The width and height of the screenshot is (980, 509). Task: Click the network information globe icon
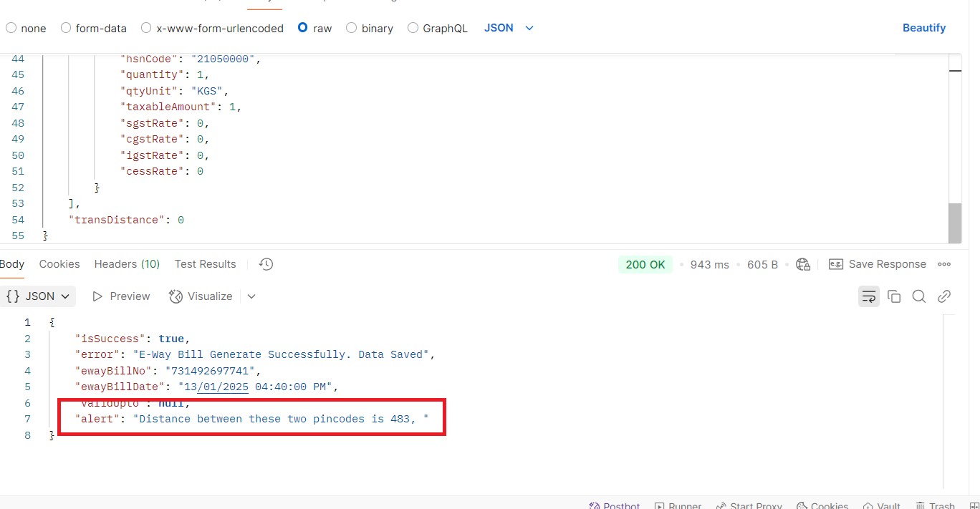[803, 264]
